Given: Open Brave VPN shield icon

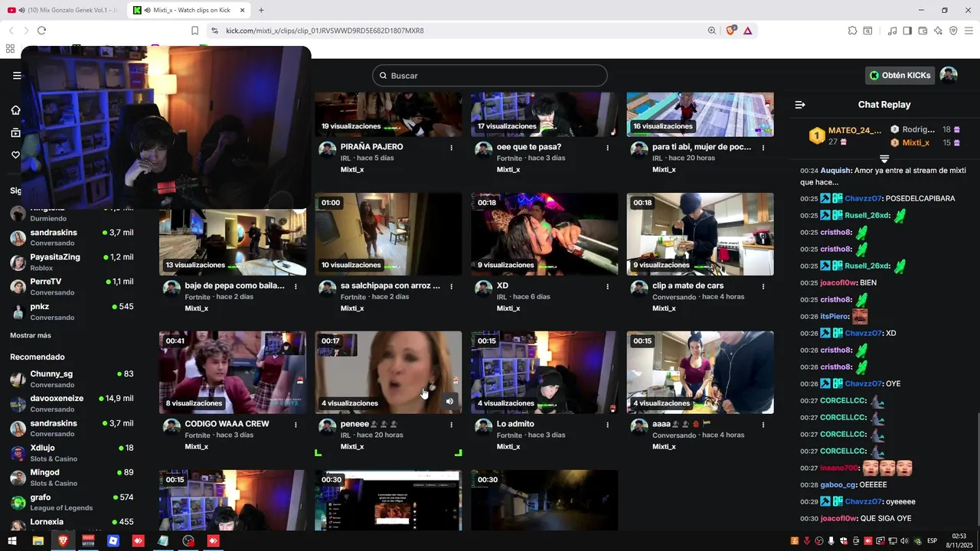Looking at the screenshot, I should (x=953, y=31).
